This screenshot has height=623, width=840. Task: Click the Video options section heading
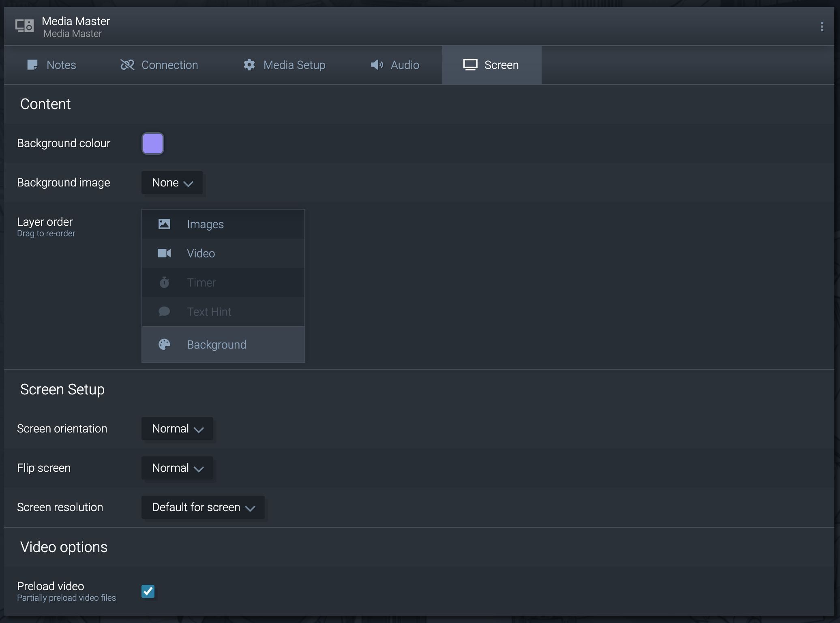tap(64, 547)
